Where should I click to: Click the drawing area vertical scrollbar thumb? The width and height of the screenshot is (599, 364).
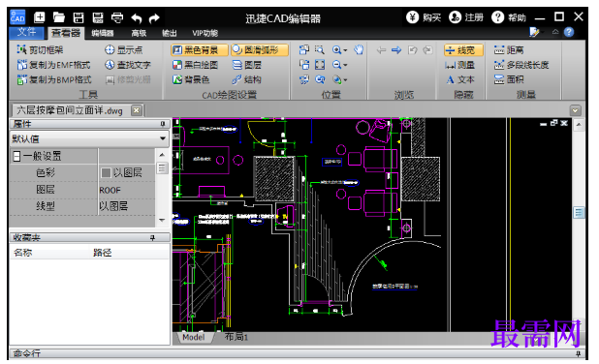[579, 212]
